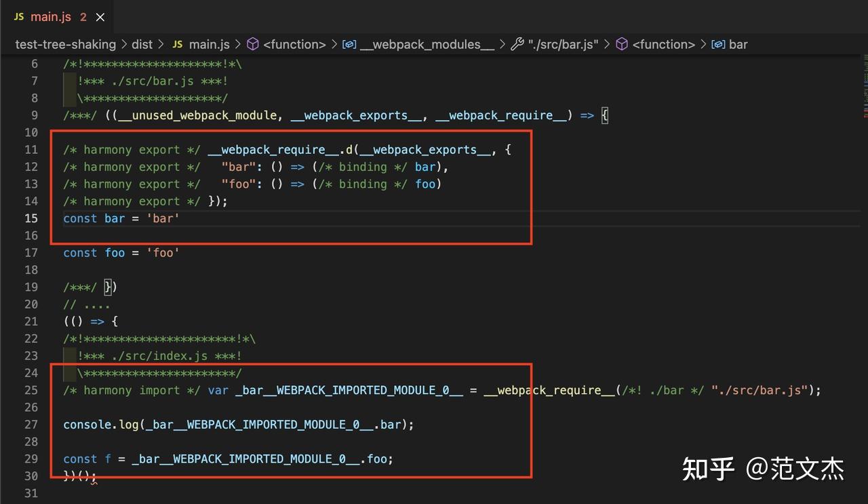Click the JS icon on the main.js tab

(x=18, y=16)
